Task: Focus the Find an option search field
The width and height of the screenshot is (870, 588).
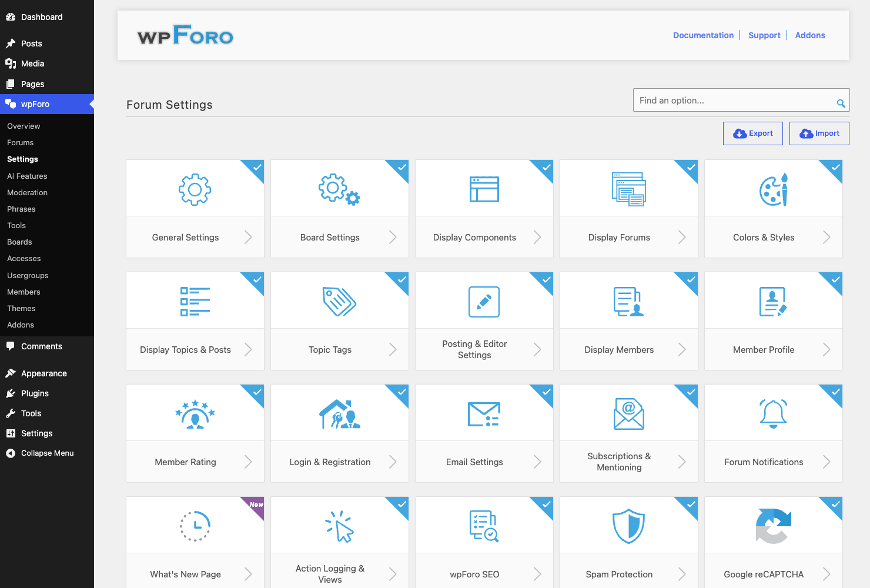Action: tap(741, 100)
